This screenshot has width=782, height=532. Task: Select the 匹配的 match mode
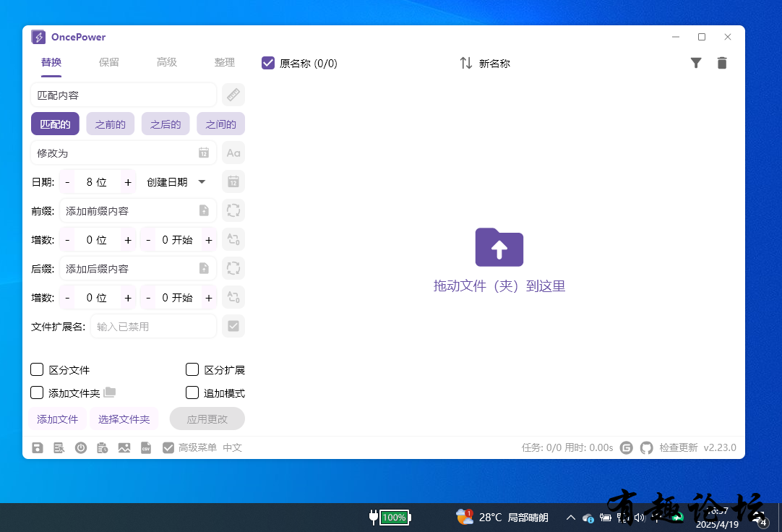56,124
